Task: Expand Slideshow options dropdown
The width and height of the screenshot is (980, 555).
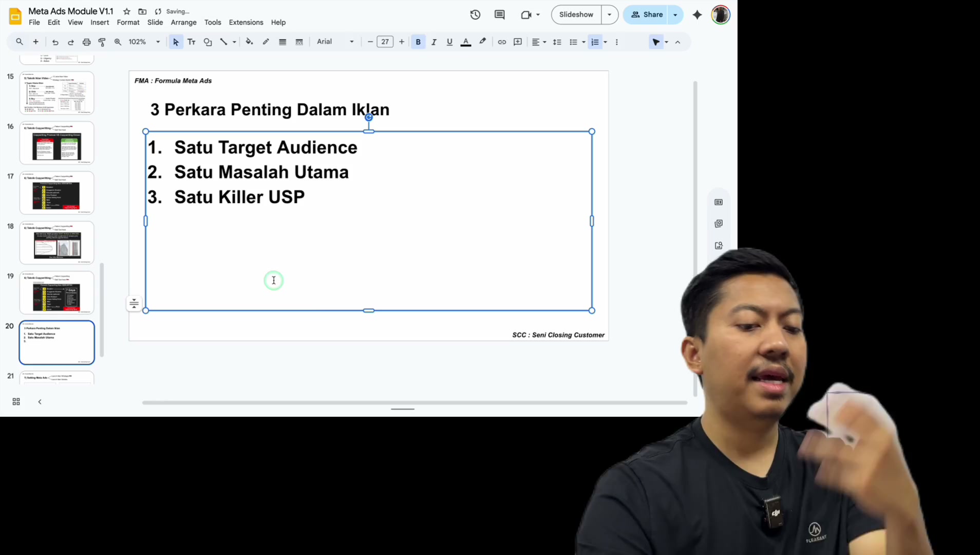Action: pos(609,15)
